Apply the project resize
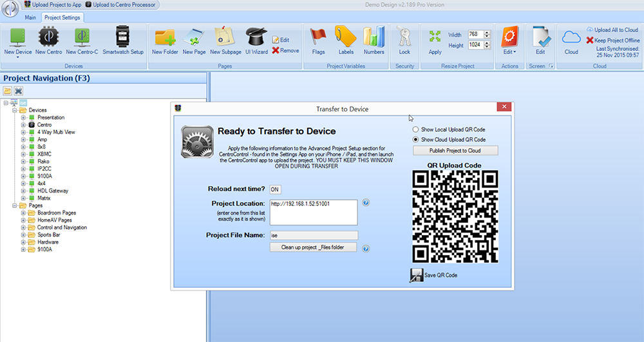The width and height of the screenshot is (644, 342). click(435, 42)
